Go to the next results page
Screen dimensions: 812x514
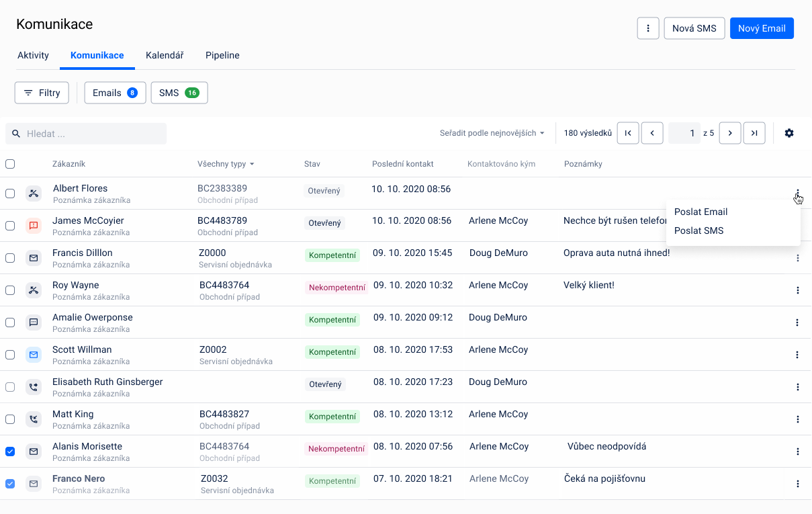tap(730, 133)
